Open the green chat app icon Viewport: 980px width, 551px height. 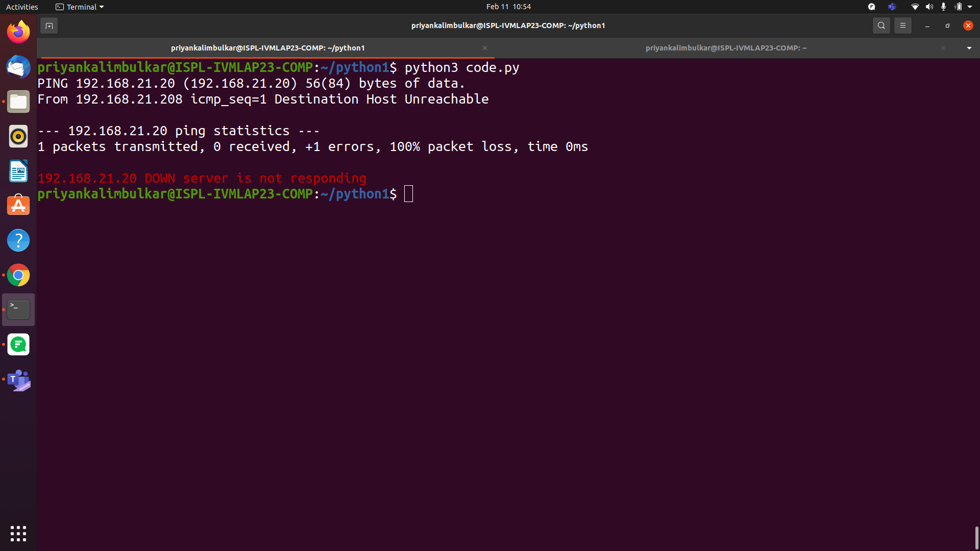tap(18, 344)
